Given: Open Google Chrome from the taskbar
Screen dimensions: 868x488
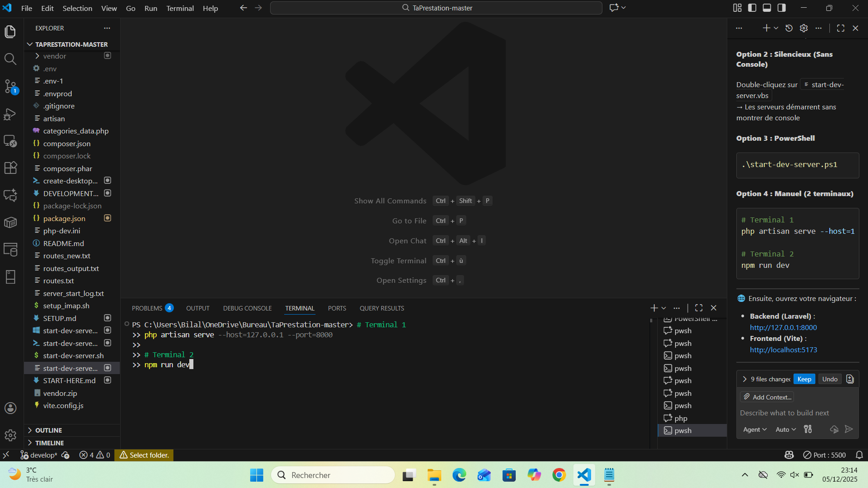Looking at the screenshot, I should click(x=559, y=475).
